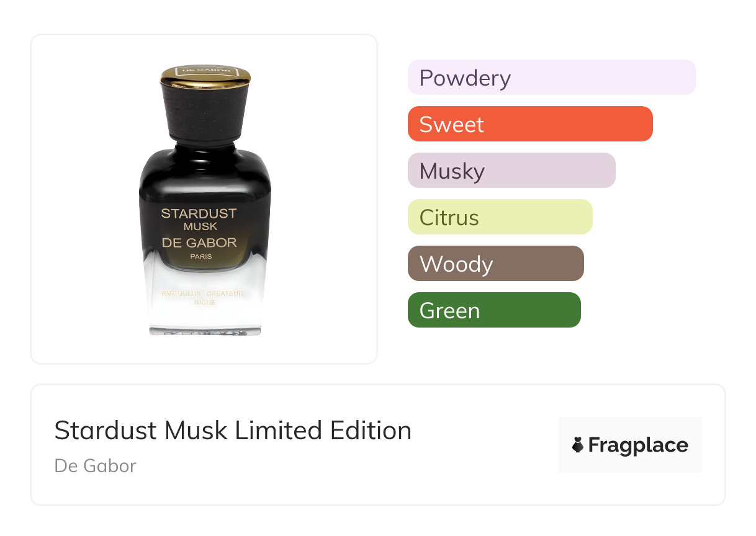
Task: Click the Woody label text
Action: [456, 264]
